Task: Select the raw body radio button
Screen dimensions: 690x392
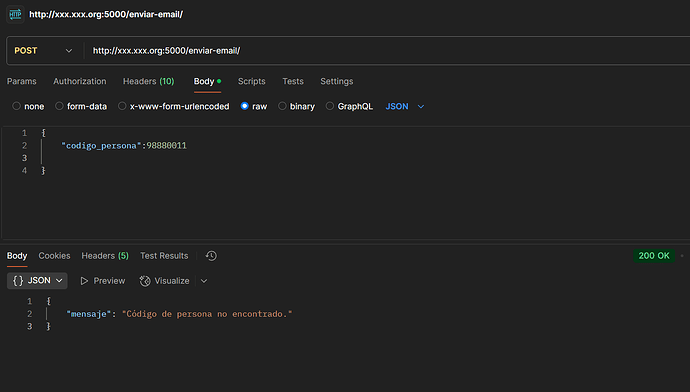Action: [x=245, y=106]
